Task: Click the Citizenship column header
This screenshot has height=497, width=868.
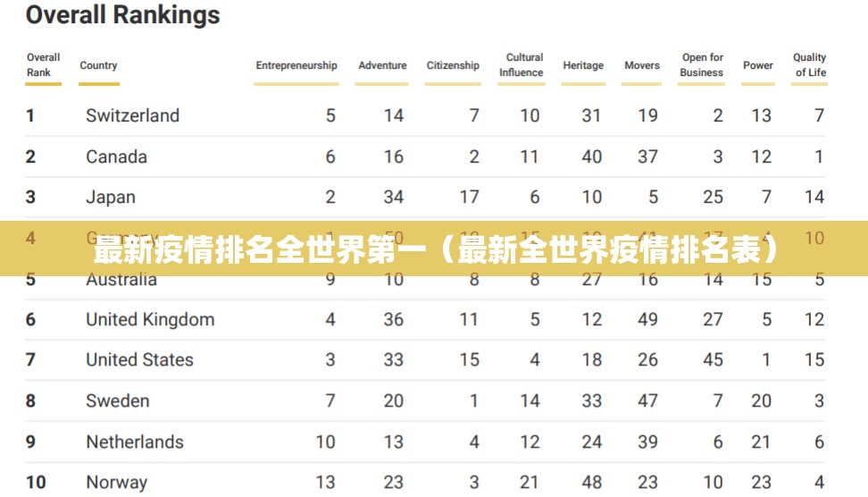Action: (x=453, y=65)
